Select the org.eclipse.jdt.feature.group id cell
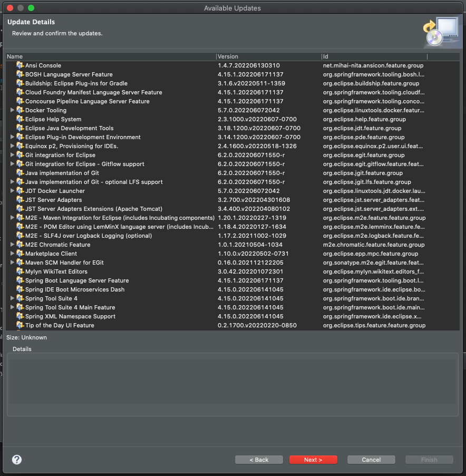466x476 pixels. click(362, 128)
